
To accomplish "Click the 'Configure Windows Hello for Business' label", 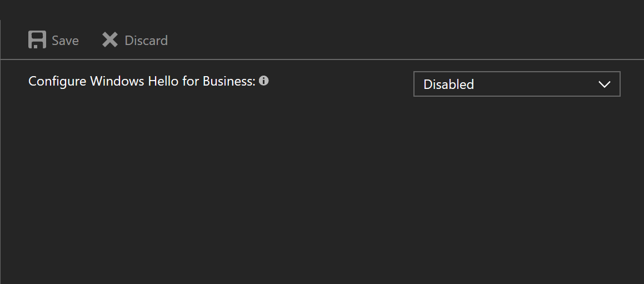I will coord(141,81).
